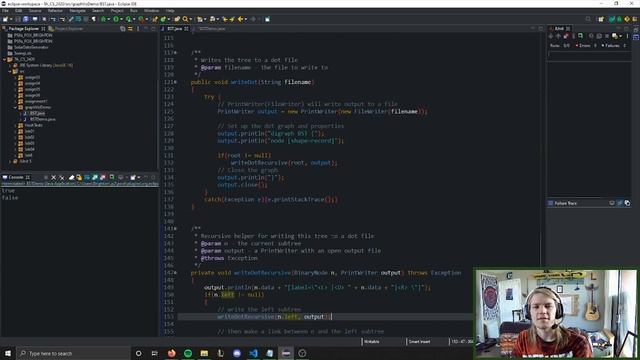Expand the JRE System Library node
The image size is (640, 360).
pos(10,65)
